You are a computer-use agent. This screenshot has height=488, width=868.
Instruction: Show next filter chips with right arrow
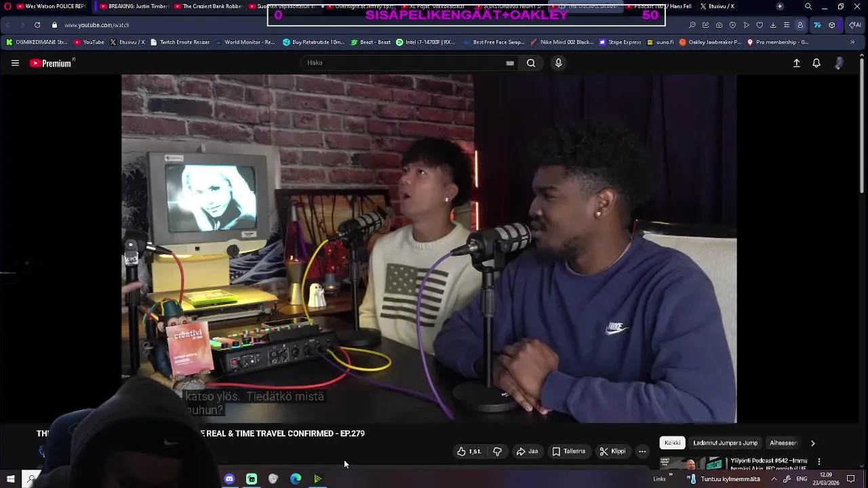pyautogui.click(x=813, y=443)
